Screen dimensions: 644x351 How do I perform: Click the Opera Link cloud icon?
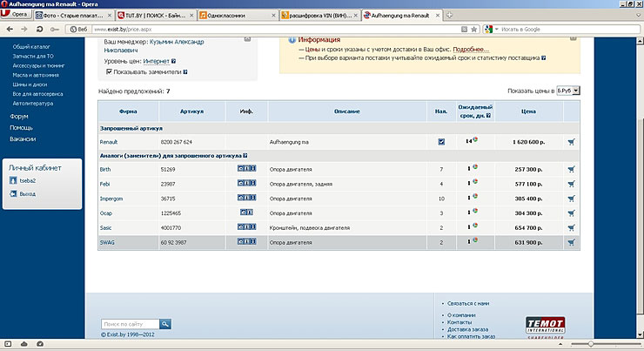(23, 344)
